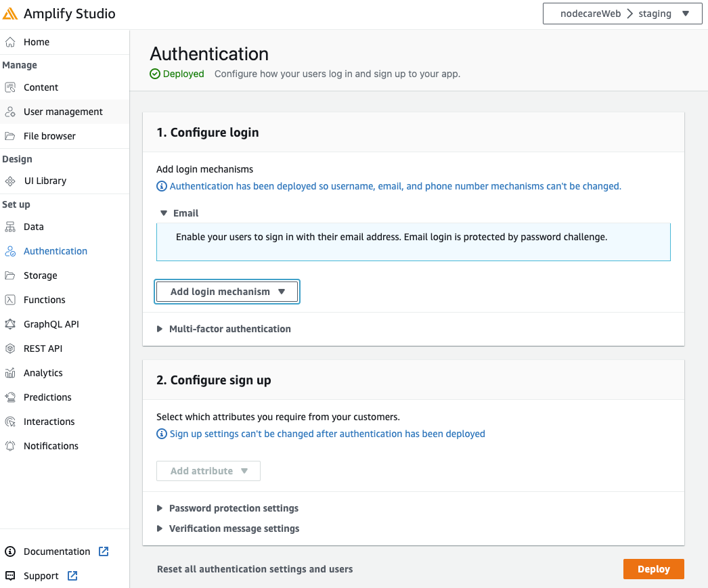708x588 pixels.
Task: Click Reset all authentication settings and users
Action: tap(255, 568)
